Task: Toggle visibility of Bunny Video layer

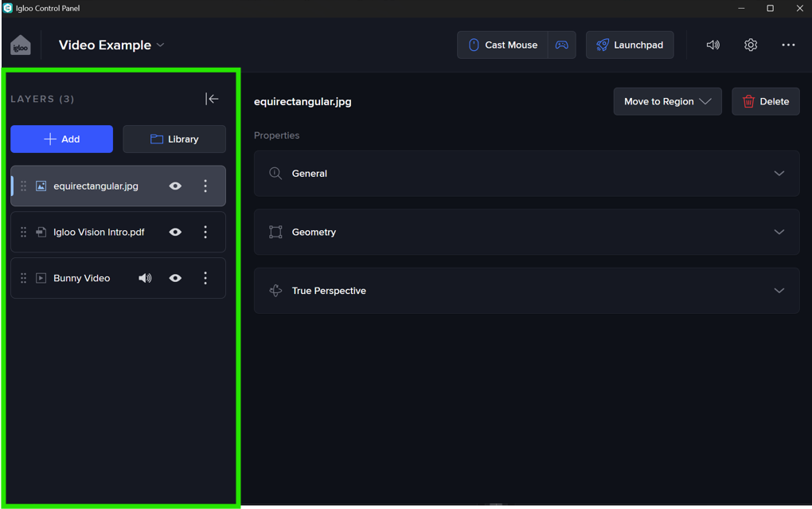Action: click(x=175, y=278)
